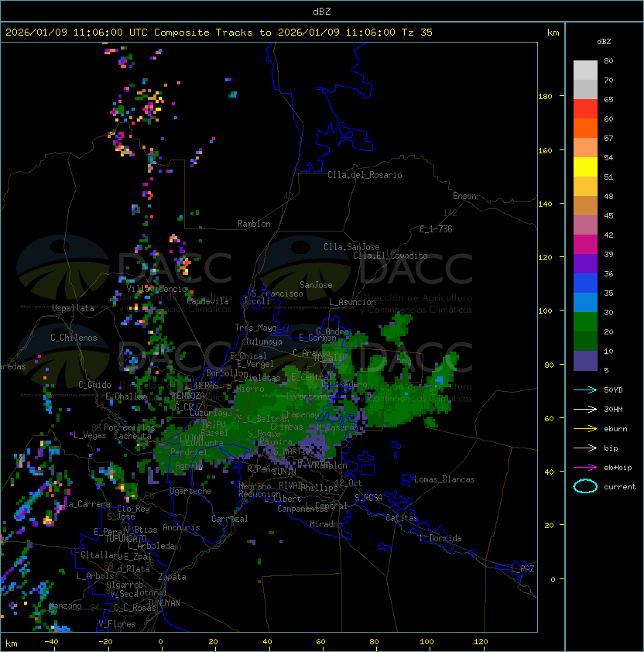Click the 'L_Dormida' map label

(440, 538)
